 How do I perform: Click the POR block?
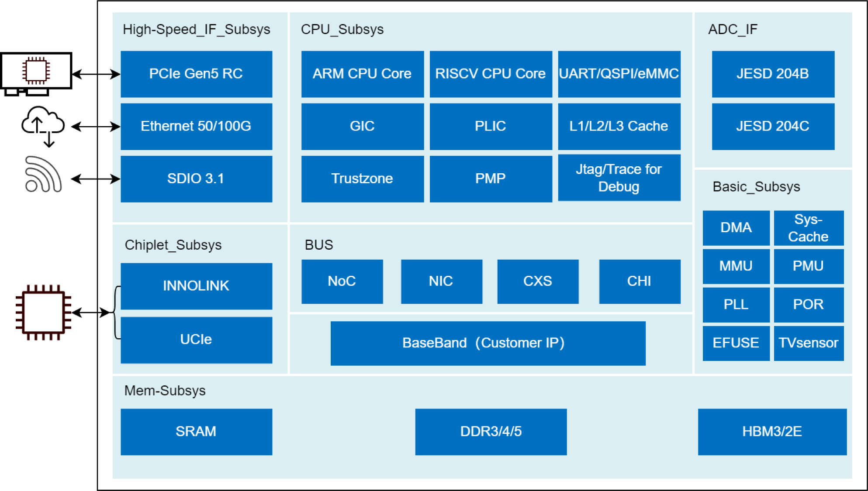coord(809,305)
